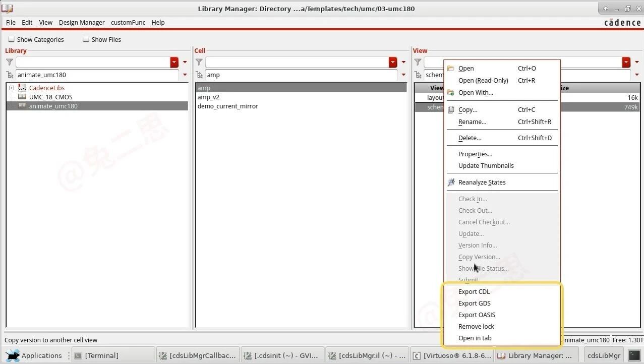Open the View filter red dropdown

[x=626, y=62]
